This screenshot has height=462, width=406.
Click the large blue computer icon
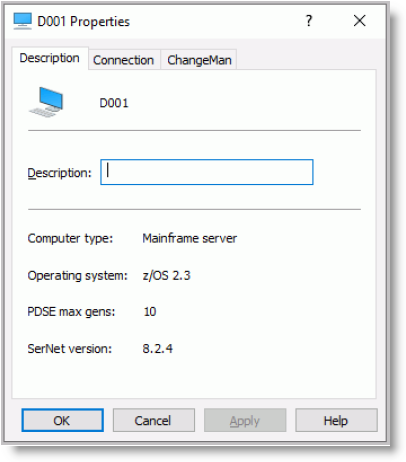pos(46,102)
